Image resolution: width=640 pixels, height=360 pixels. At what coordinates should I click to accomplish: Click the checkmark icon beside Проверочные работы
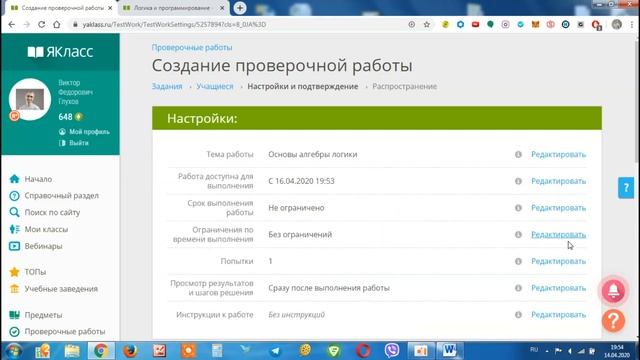14,331
